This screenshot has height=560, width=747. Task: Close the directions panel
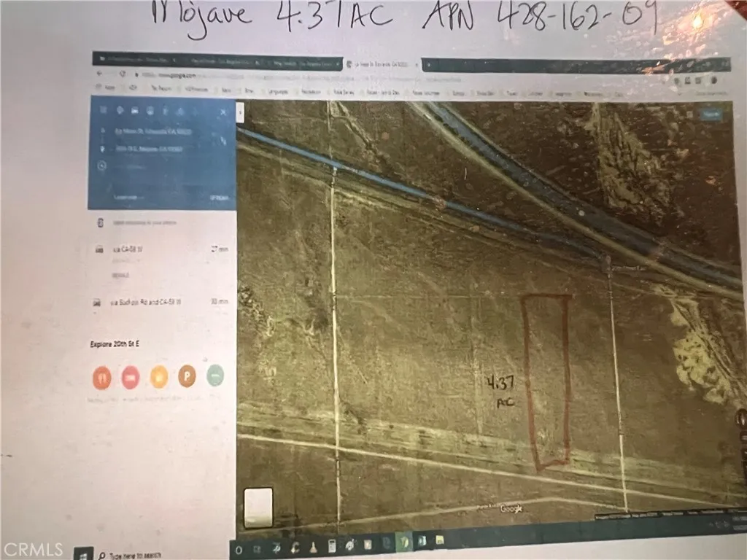pos(223,112)
